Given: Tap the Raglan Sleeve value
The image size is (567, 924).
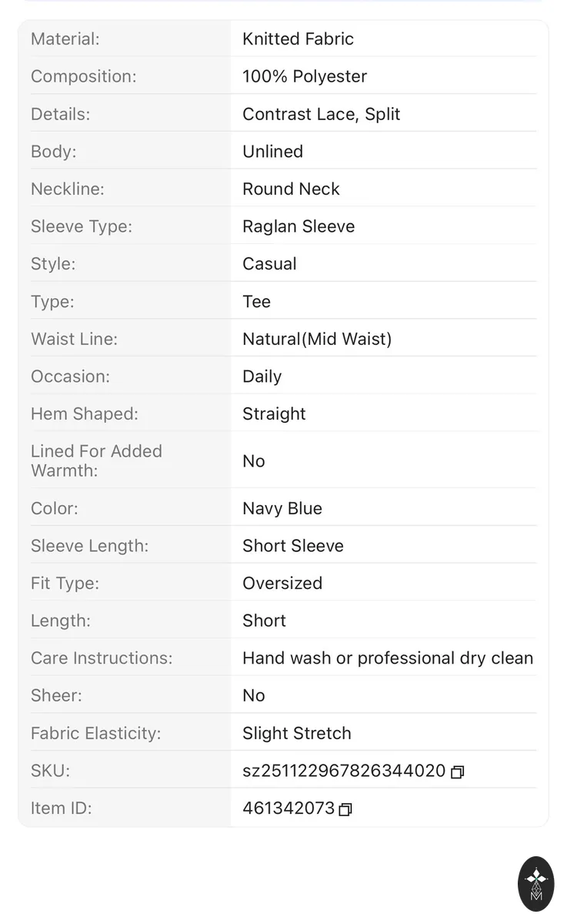Looking at the screenshot, I should tap(299, 226).
